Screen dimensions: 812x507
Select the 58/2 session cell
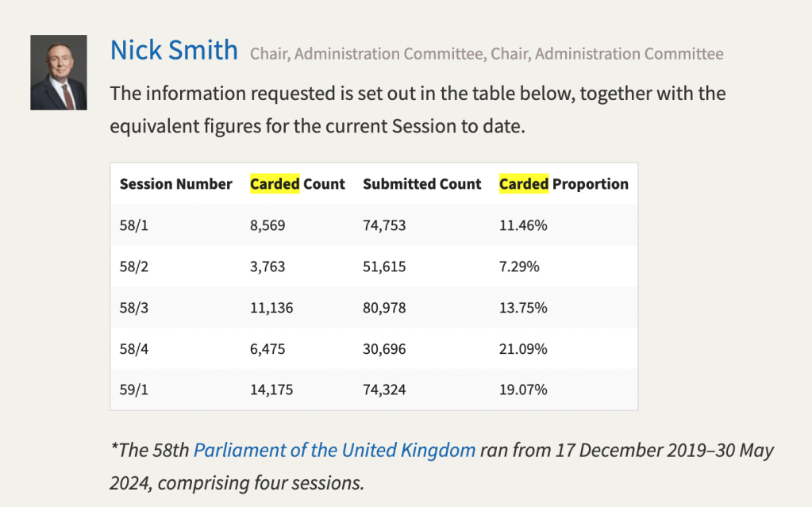click(134, 267)
